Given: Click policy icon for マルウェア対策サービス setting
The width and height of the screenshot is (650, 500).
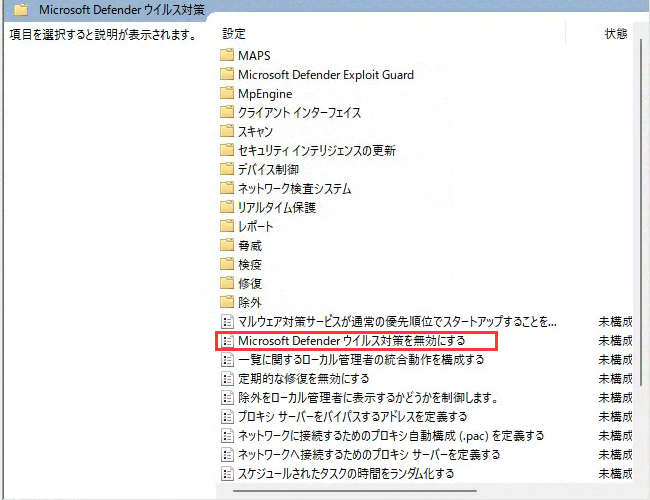Looking at the screenshot, I should tap(227, 321).
